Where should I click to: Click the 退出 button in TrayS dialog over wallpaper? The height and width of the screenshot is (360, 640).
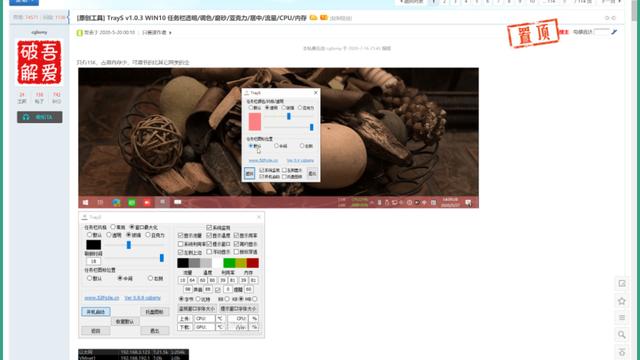pos(312,173)
